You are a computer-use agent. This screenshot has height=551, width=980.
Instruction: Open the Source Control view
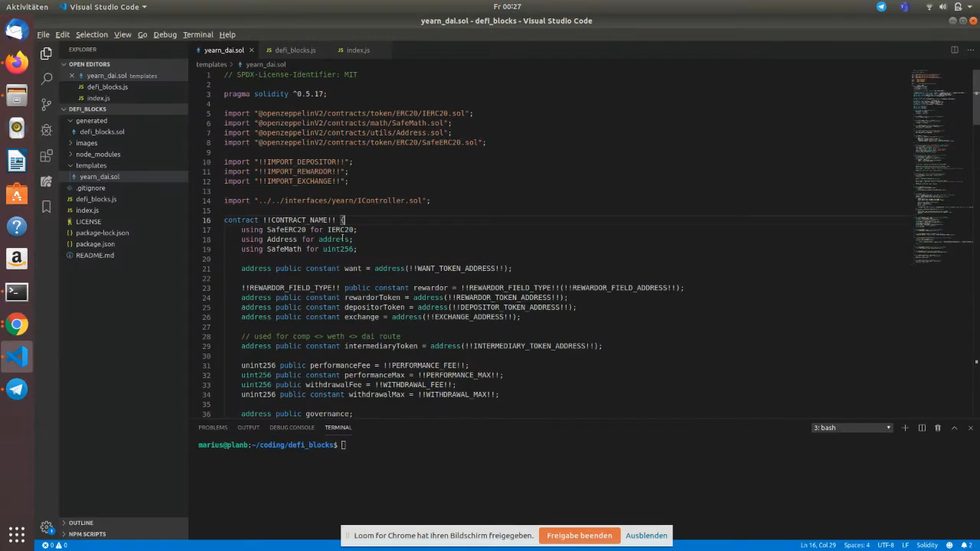click(46, 104)
